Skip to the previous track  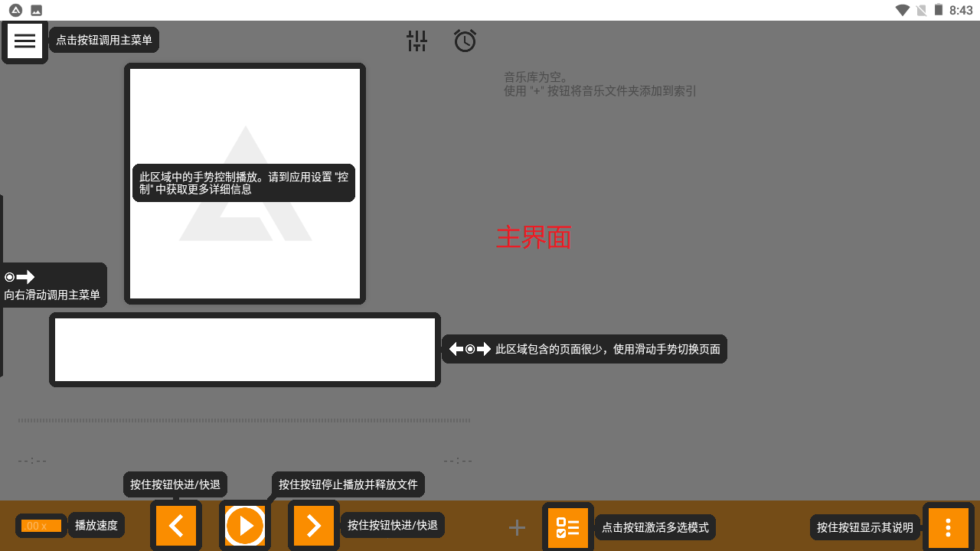pyautogui.click(x=176, y=526)
